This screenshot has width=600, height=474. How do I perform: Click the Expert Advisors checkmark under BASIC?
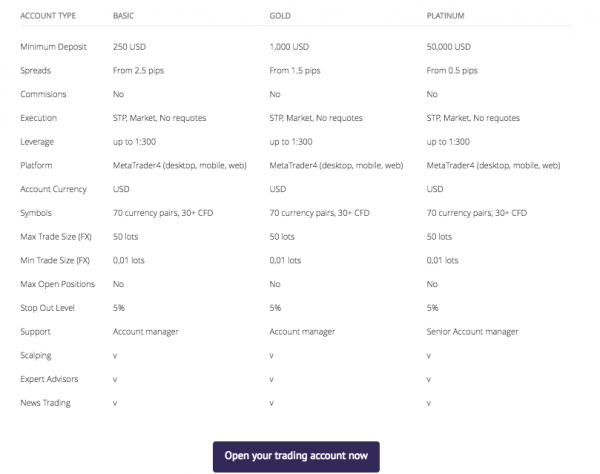[x=115, y=380]
